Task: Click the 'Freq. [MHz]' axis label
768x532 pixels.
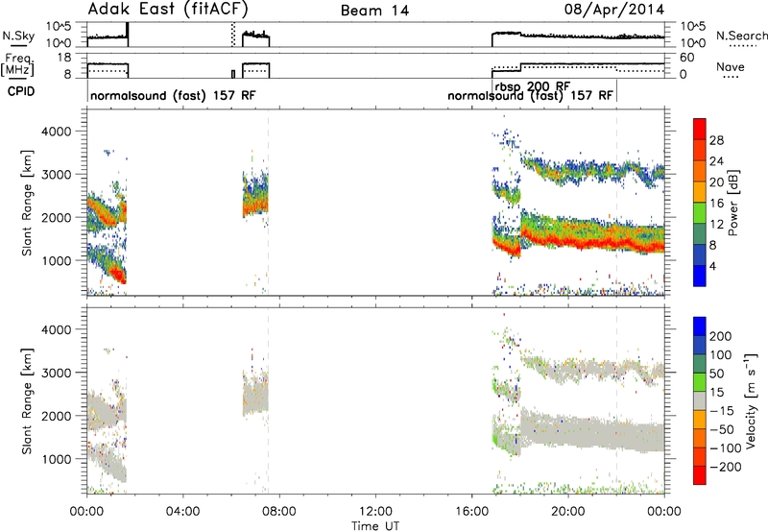Action: (18, 65)
